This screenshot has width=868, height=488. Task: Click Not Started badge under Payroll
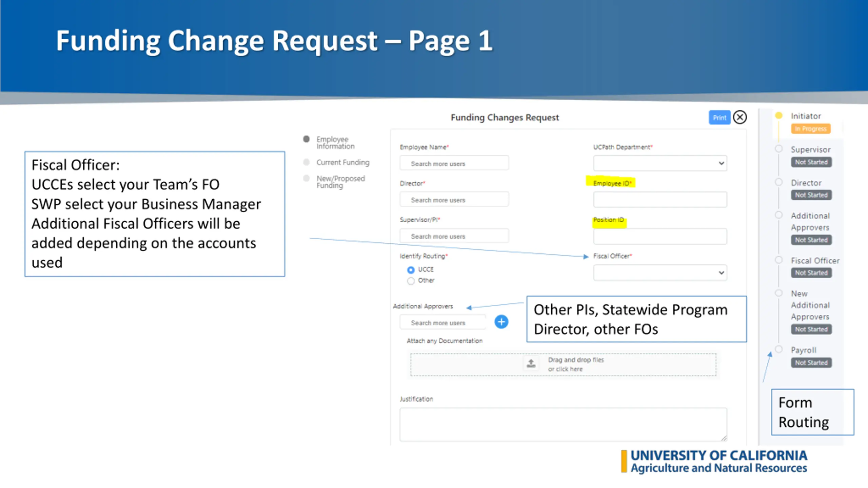click(811, 363)
